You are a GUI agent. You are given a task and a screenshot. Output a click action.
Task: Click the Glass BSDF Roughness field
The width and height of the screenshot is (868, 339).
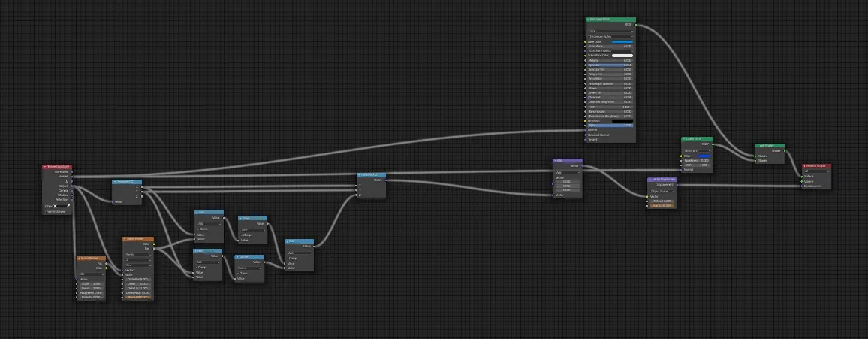click(x=698, y=161)
